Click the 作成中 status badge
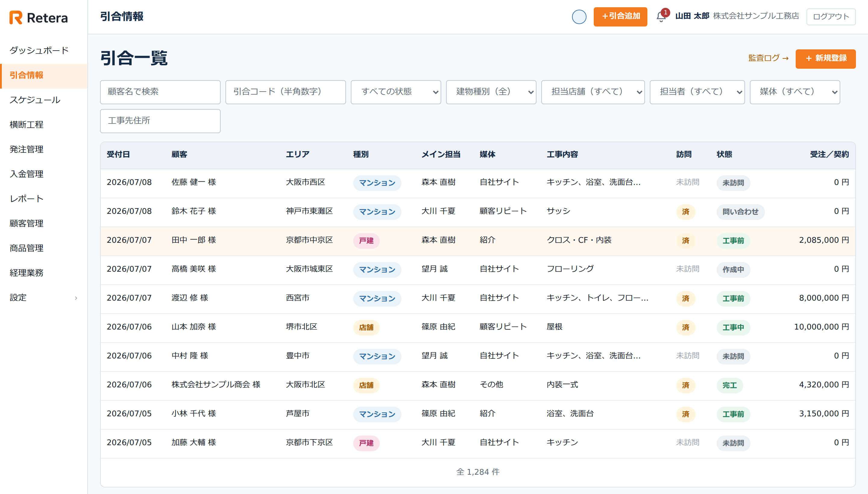868x494 pixels. point(733,269)
